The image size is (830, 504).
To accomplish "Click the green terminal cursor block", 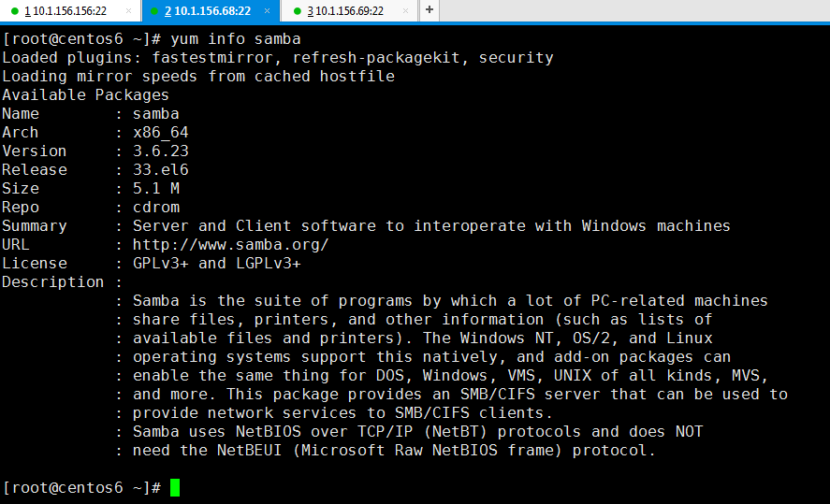I will pyautogui.click(x=175, y=487).
